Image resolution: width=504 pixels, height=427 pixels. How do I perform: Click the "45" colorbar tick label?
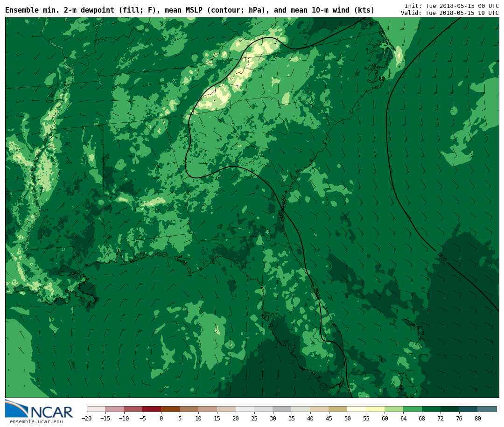(329, 418)
